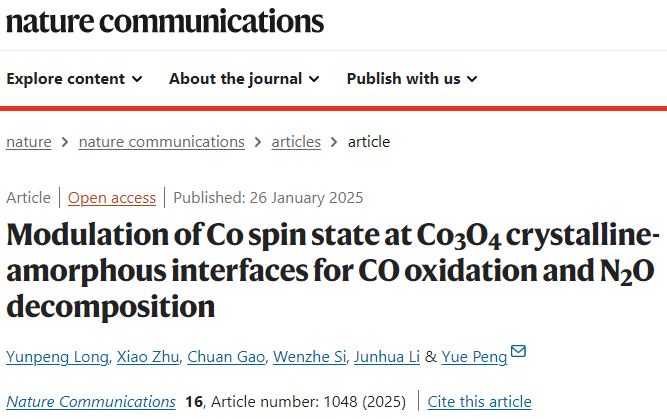Expand the Publish with us chevron
The height and width of the screenshot is (419, 667).
click(472, 79)
